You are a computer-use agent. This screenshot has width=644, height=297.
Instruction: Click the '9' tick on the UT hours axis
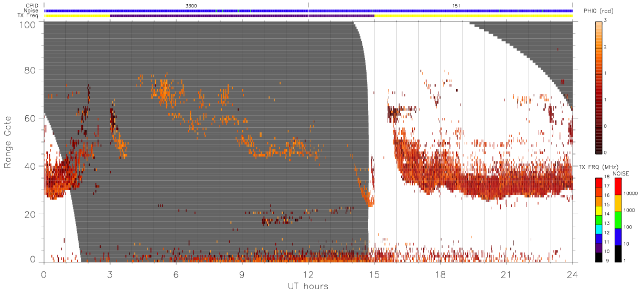[x=242, y=273]
